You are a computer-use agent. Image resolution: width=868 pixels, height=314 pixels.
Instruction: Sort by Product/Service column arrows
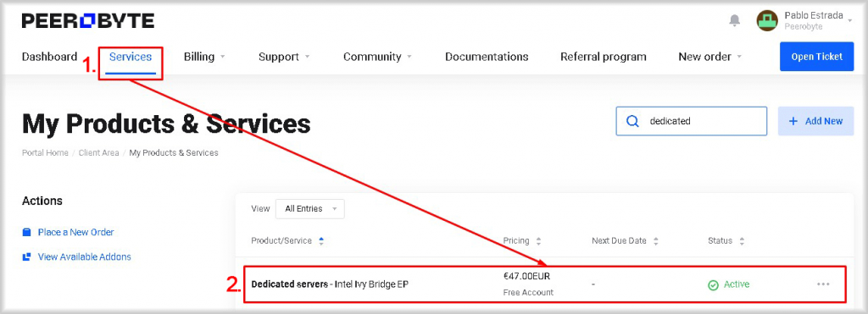coord(321,241)
